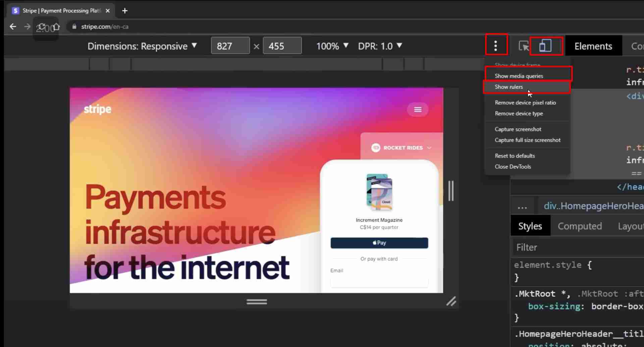
Task: Close the Stripe browser tab
Action: [x=108, y=11]
